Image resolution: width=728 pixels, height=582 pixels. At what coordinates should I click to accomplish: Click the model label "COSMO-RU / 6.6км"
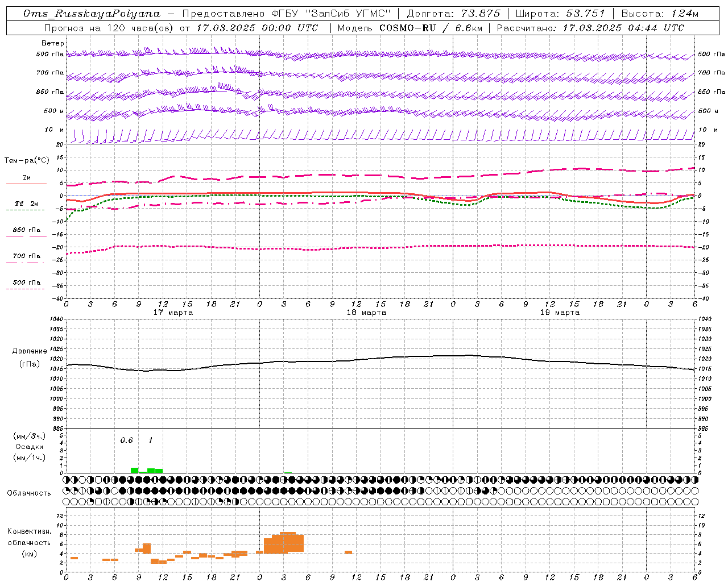click(431, 28)
